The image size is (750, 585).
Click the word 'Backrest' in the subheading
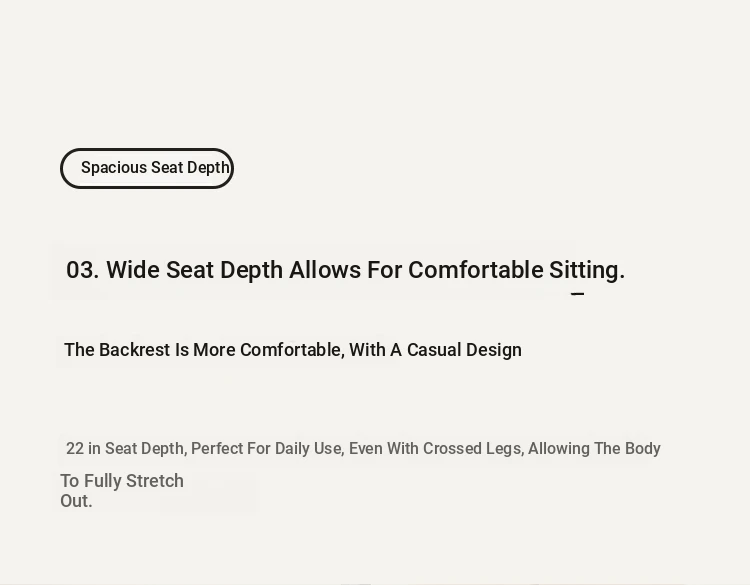coord(134,350)
